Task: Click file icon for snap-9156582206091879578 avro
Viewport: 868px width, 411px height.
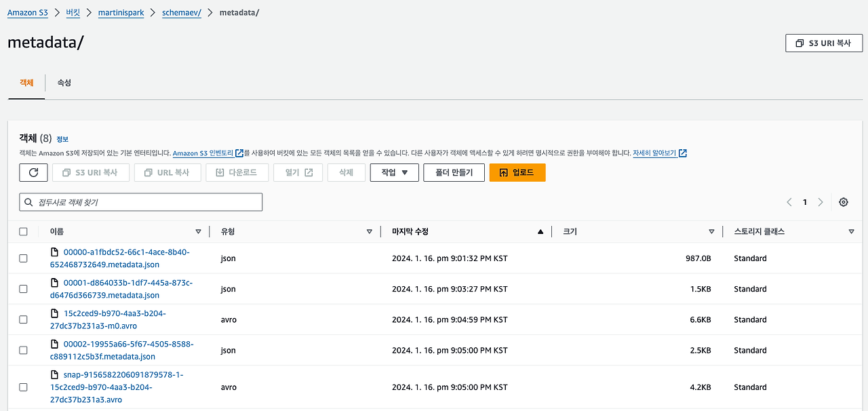Action: pos(55,374)
